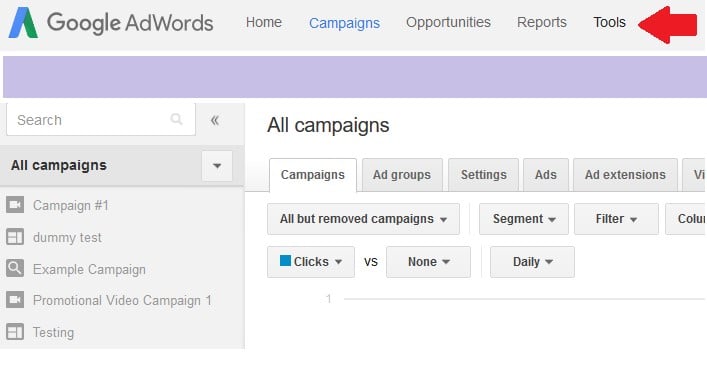
Task: Open Reports in top navigation
Action: [542, 22]
